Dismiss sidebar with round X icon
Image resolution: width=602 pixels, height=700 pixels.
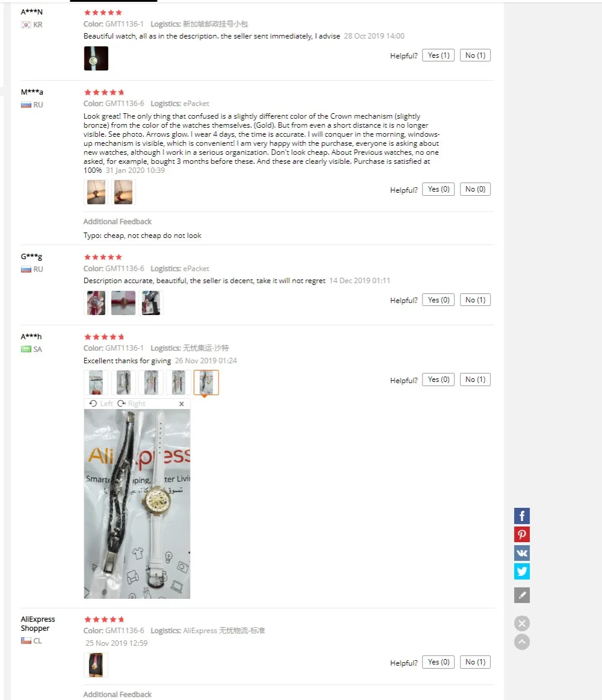coord(522,623)
